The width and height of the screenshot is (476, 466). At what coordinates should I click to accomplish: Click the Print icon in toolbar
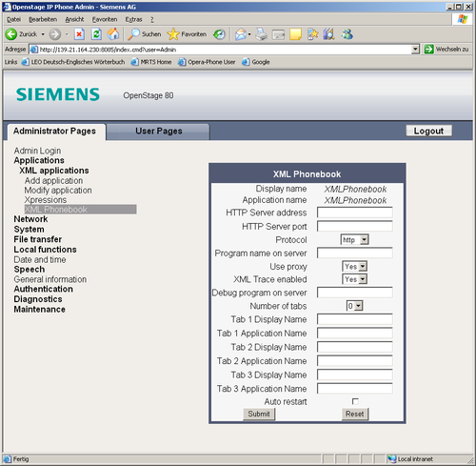click(262, 34)
